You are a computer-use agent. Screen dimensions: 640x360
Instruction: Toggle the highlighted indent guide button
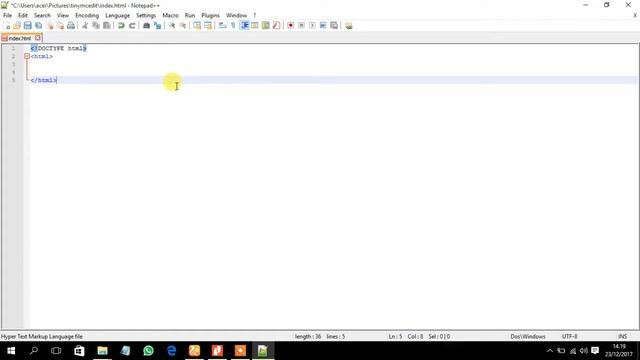click(x=244, y=26)
